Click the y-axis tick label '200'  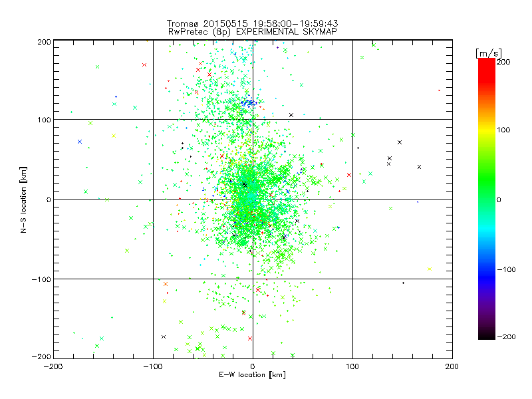click(x=44, y=42)
